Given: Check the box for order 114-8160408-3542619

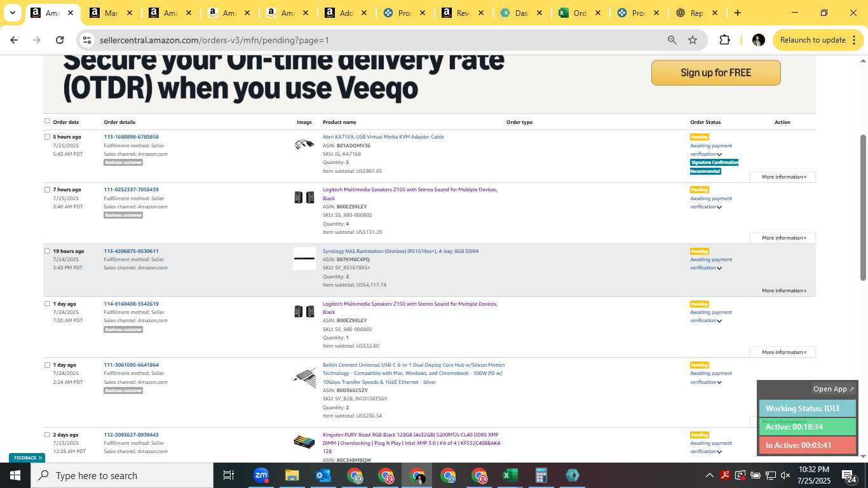Looking at the screenshot, I should click(47, 304).
